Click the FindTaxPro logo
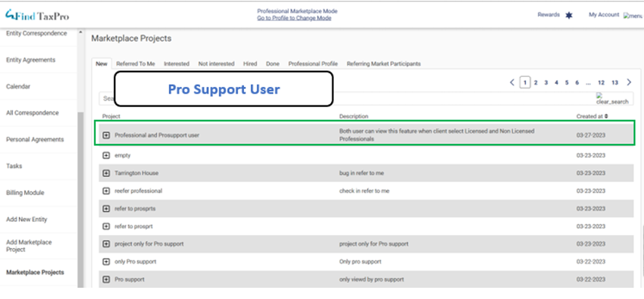Image resolution: width=644 pixels, height=299 pixels. tap(37, 15)
